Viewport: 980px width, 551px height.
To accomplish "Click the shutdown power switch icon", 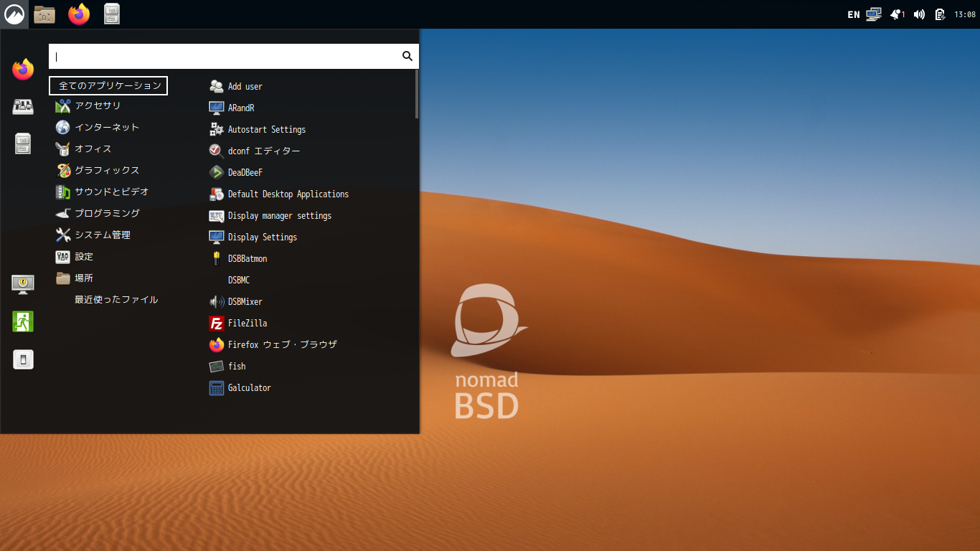I will coord(23,359).
